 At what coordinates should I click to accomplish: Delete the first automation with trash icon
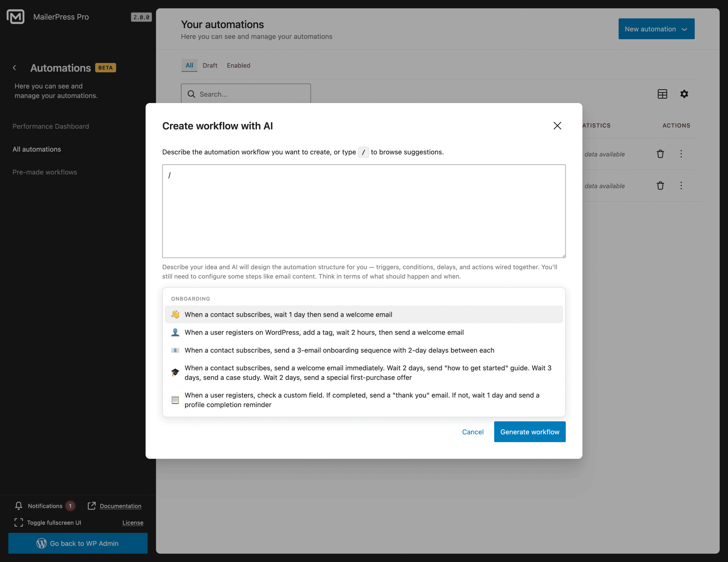(x=660, y=154)
